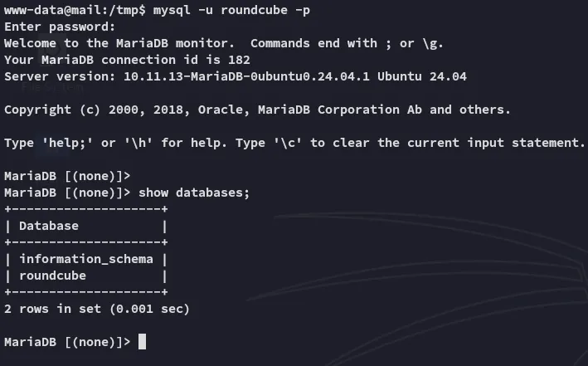Click the terminal cursor block after the prompt
The width and height of the screenshot is (588, 366).
143,342
